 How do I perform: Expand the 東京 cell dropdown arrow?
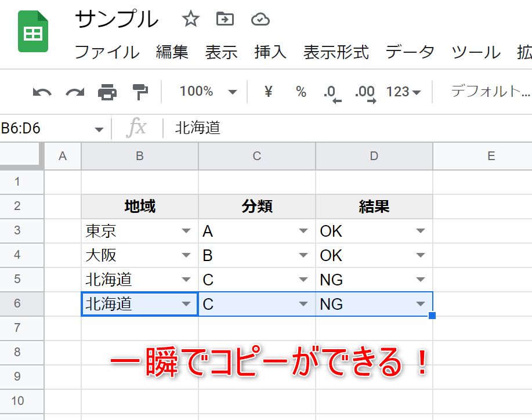(186, 231)
